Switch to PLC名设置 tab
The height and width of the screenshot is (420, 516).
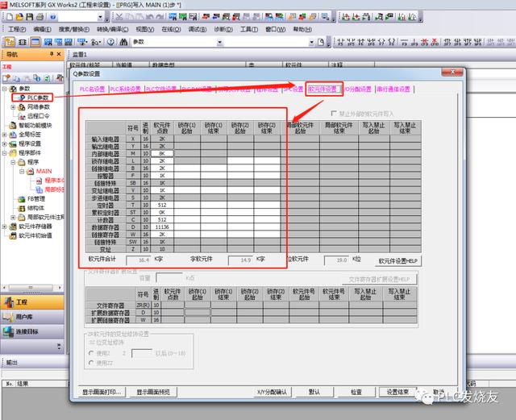(93, 89)
